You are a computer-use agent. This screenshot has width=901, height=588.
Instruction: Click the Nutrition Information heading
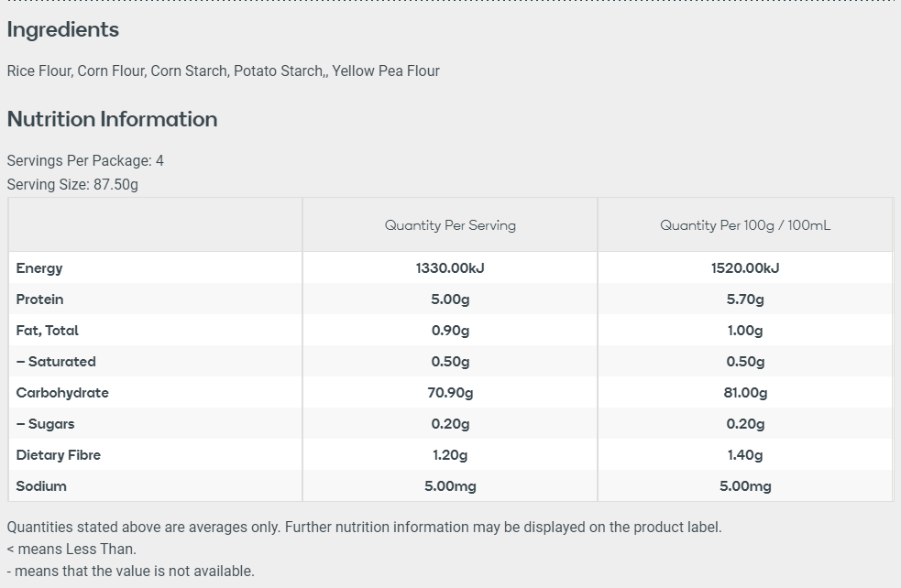click(x=112, y=119)
